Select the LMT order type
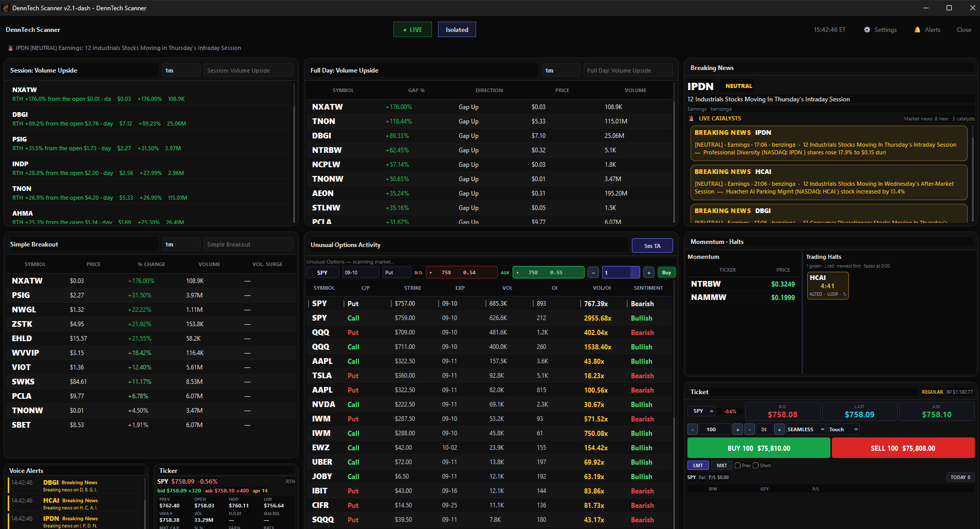Image resolution: width=980 pixels, height=529 pixels. coord(698,465)
